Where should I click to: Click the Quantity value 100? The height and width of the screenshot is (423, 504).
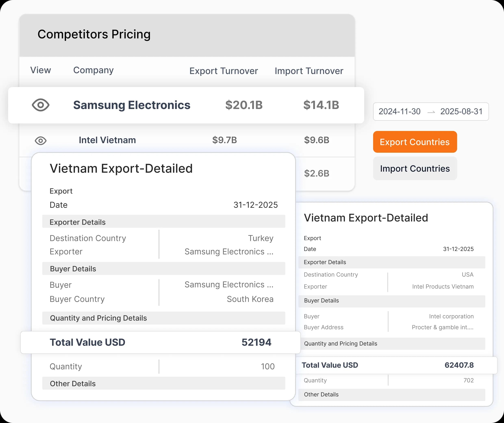pyautogui.click(x=268, y=366)
